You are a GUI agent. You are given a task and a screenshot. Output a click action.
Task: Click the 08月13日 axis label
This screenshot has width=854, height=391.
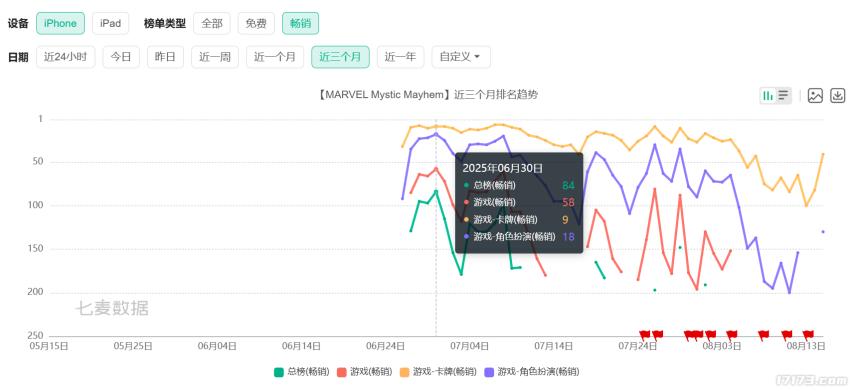click(x=807, y=346)
